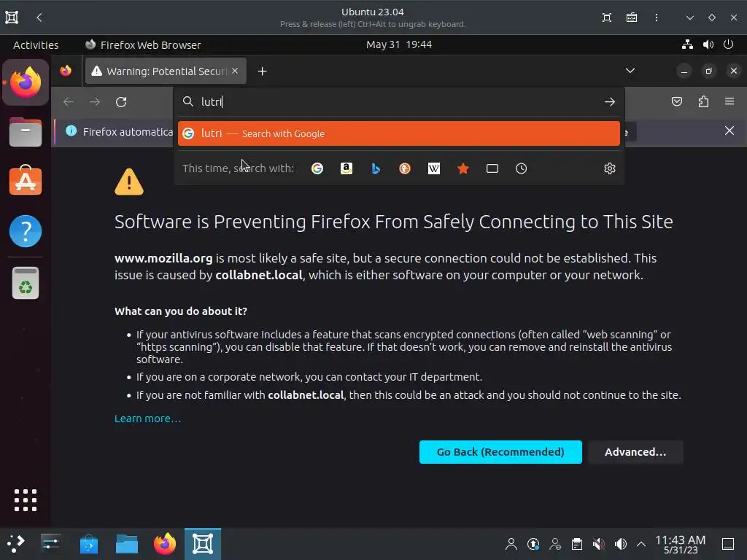
Task: Expand hidden system tray icons arrow
Action: click(641, 544)
